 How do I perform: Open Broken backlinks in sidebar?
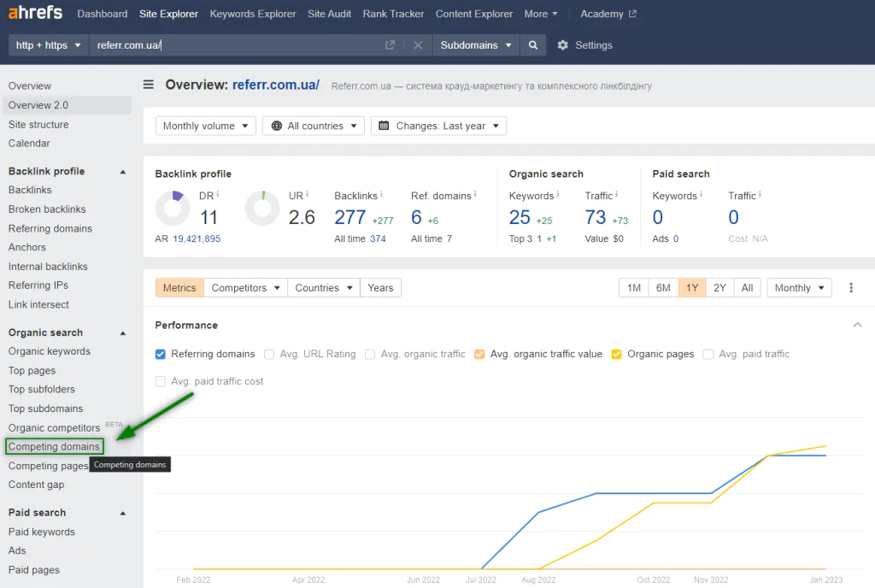click(x=47, y=209)
